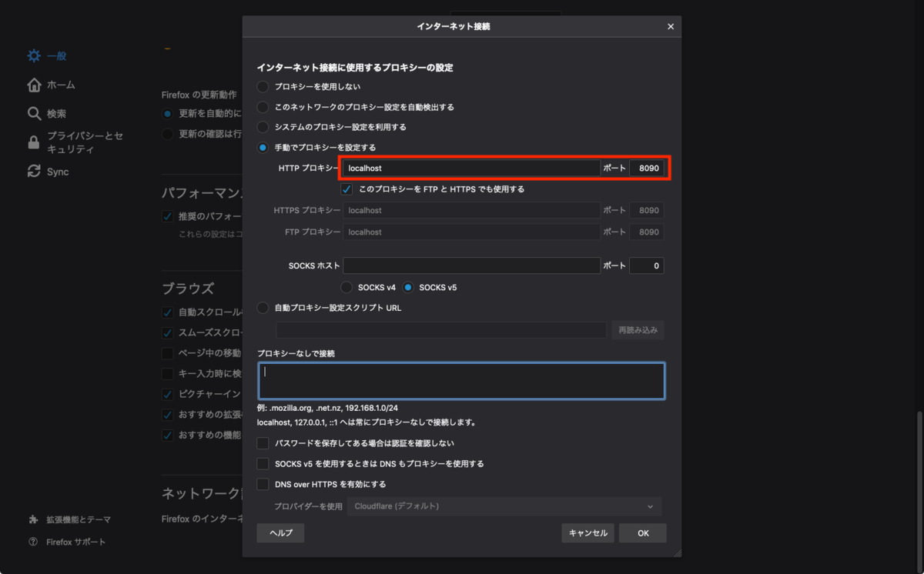Image resolution: width=924 pixels, height=574 pixels.
Task: Open the ホーム category in sidebar
Action: [x=61, y=85]
